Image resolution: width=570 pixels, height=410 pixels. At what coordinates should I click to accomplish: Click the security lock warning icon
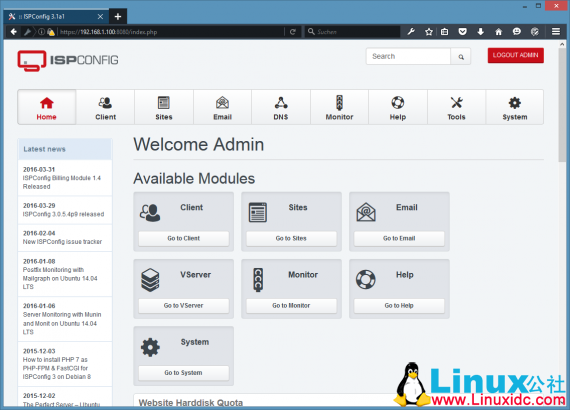(x=51, y=32)
